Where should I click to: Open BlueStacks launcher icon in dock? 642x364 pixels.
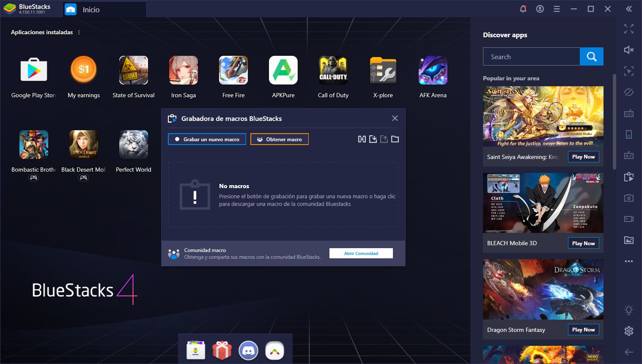click(x=275, y=350)
